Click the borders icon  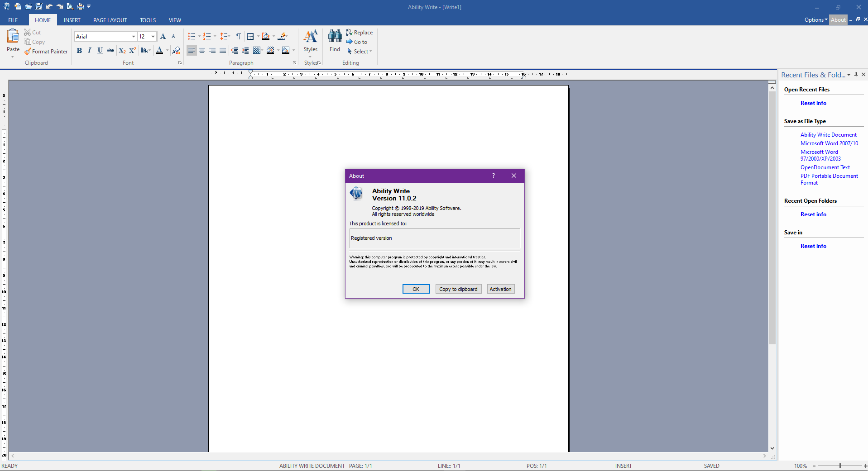coord(250,36)
